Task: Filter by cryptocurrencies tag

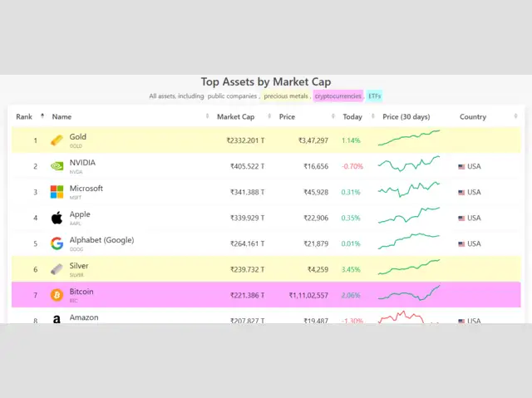Action: (337, 96)
